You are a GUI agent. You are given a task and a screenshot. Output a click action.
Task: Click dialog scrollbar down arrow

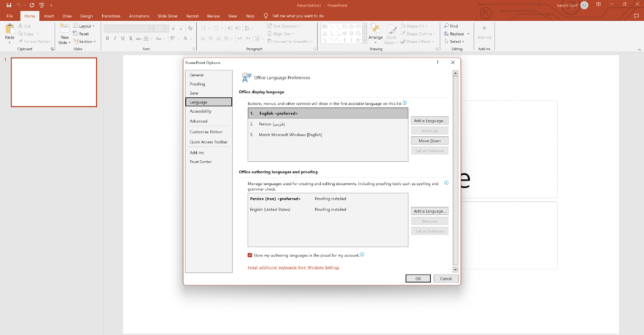click(x=456, y=269)
